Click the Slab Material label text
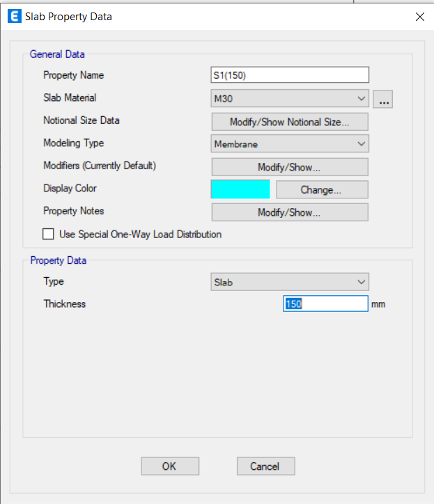This screenshot has width=434, height=504. pos(70,97)
